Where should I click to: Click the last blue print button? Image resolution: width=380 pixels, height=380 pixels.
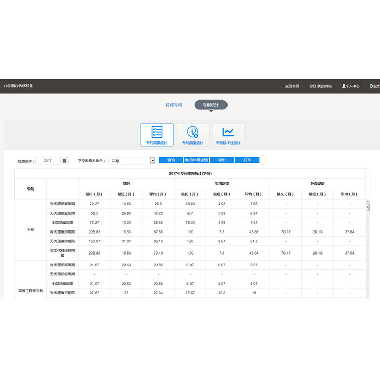(247, 160)
